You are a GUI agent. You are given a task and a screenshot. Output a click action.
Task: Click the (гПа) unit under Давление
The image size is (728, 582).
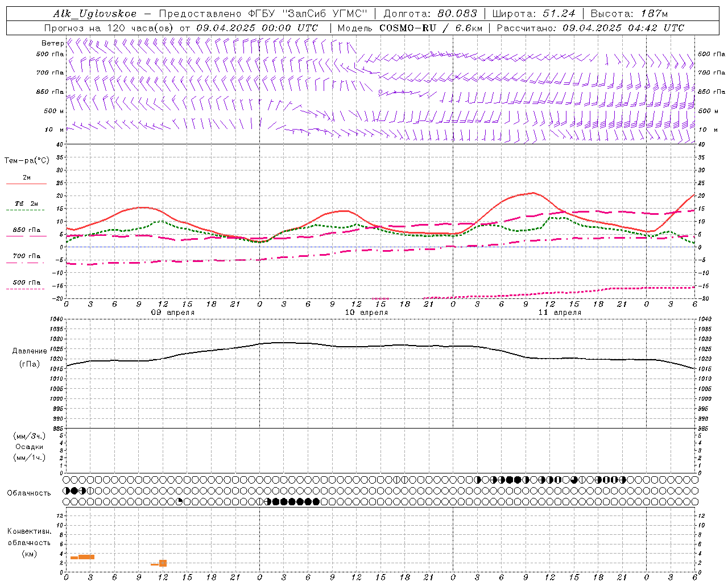pyautogui.click(x=30, y=364)
